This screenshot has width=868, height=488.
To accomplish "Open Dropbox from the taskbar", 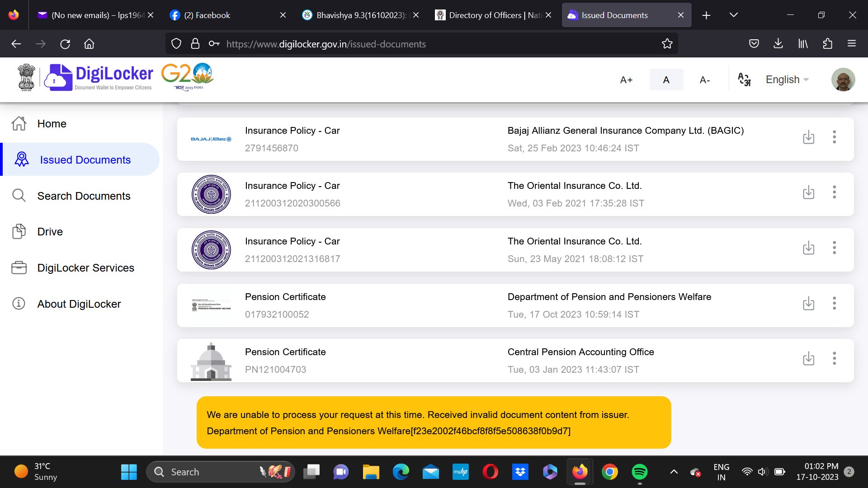I will (520, 472).
